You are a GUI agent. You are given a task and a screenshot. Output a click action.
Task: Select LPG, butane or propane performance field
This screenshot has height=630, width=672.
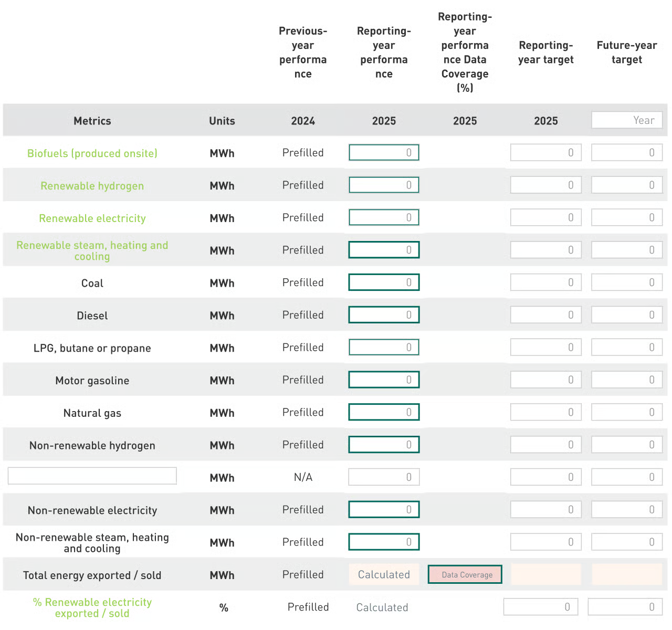click(x=384, y=348)
